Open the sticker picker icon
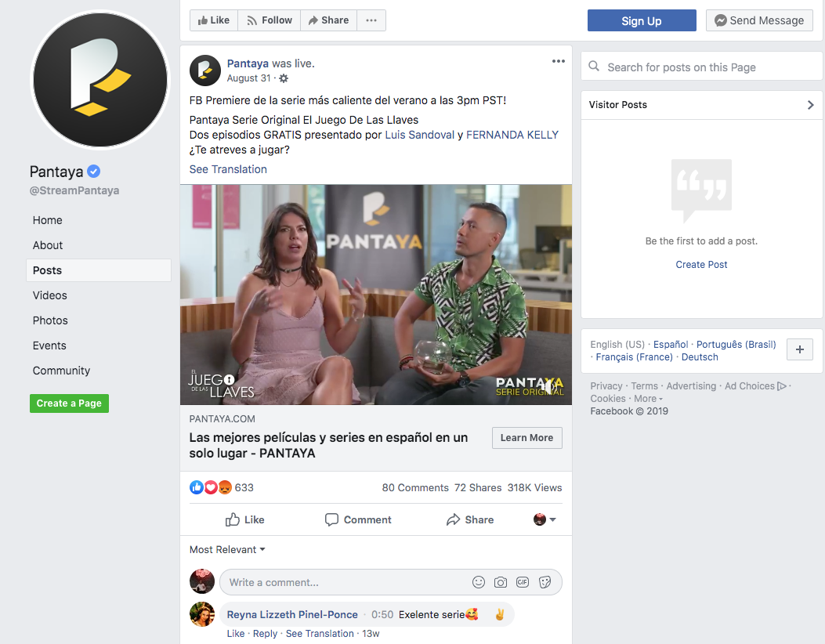The image size is (825, 644). click(545, 582)
